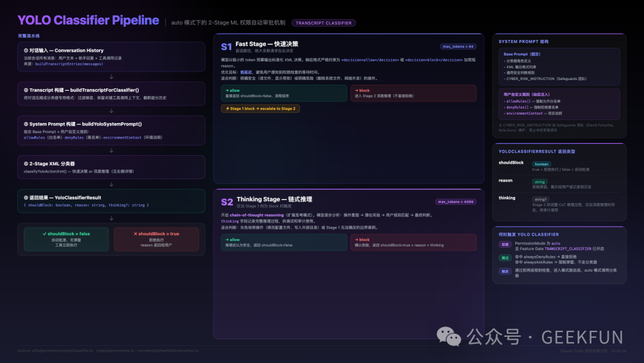This screenshot has height=363, width=644.
Task: Click the YoloClassifierResult return step heading
Action: click(x=63, y=198)
